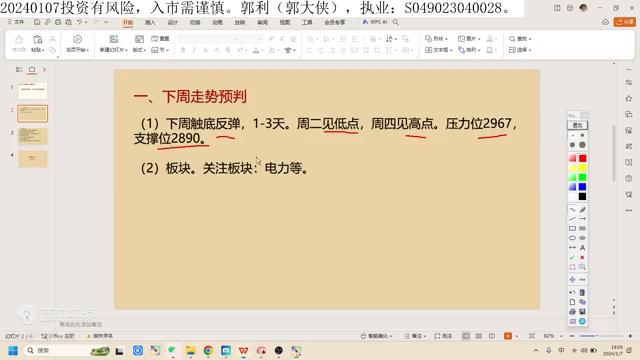This screenshot has width=640, height=360.
Task: Switch to slide sorter grid view
Action: pyautogui.click(x=479, y=336)
